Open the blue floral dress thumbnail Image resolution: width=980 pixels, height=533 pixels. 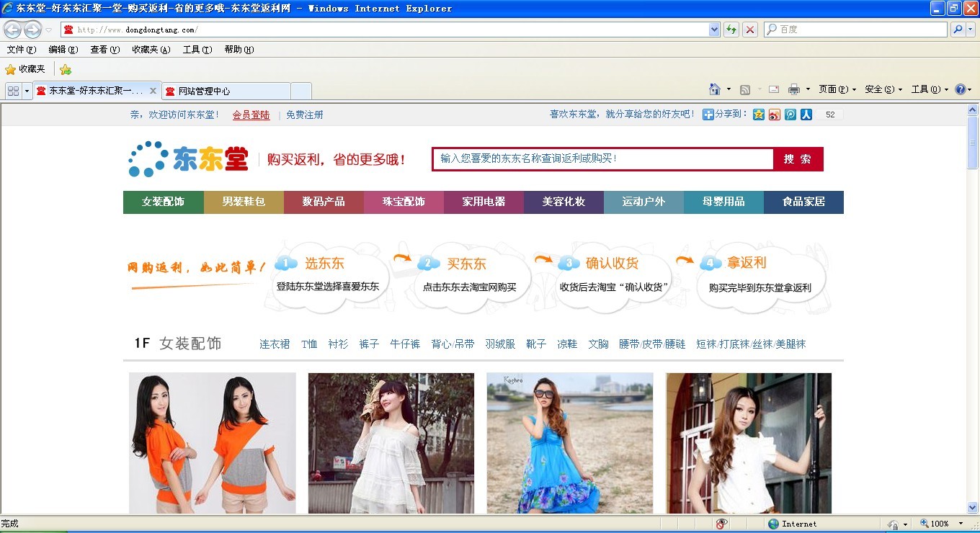tap(569, 442)
